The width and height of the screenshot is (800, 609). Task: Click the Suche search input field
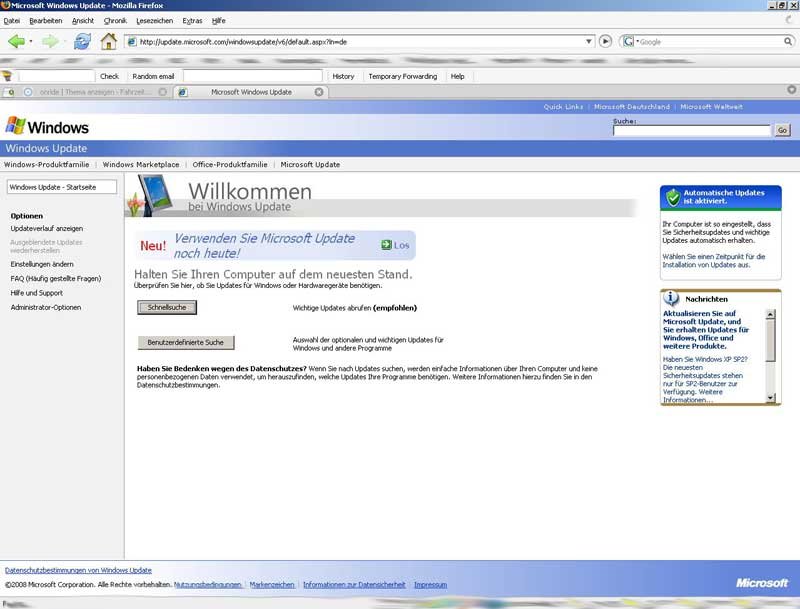(692, 131)
